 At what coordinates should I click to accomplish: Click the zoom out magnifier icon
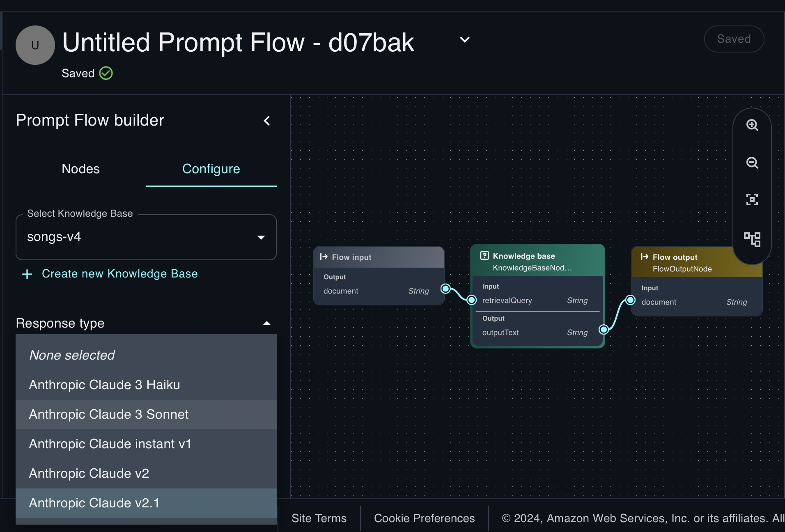pos(752,163)
